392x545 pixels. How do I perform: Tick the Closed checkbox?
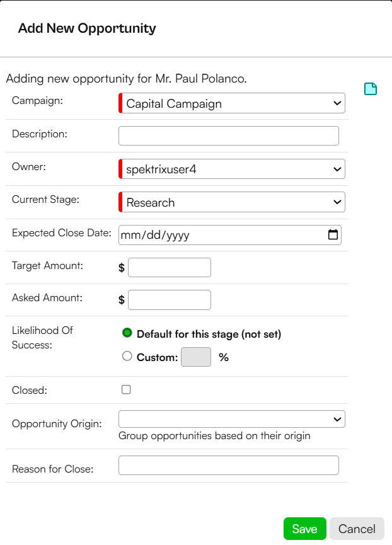pyautogui.click(x=126, y=389)
